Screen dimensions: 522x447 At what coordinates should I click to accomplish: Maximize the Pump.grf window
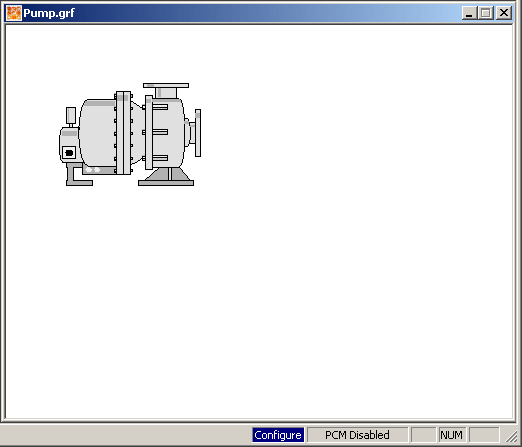[x=486, y=13]
